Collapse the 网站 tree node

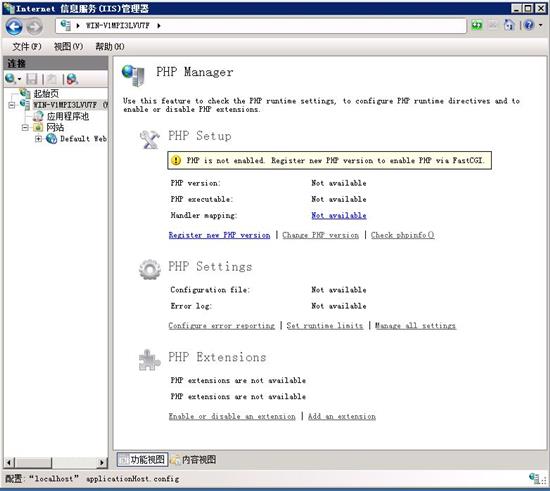(25, 127)
